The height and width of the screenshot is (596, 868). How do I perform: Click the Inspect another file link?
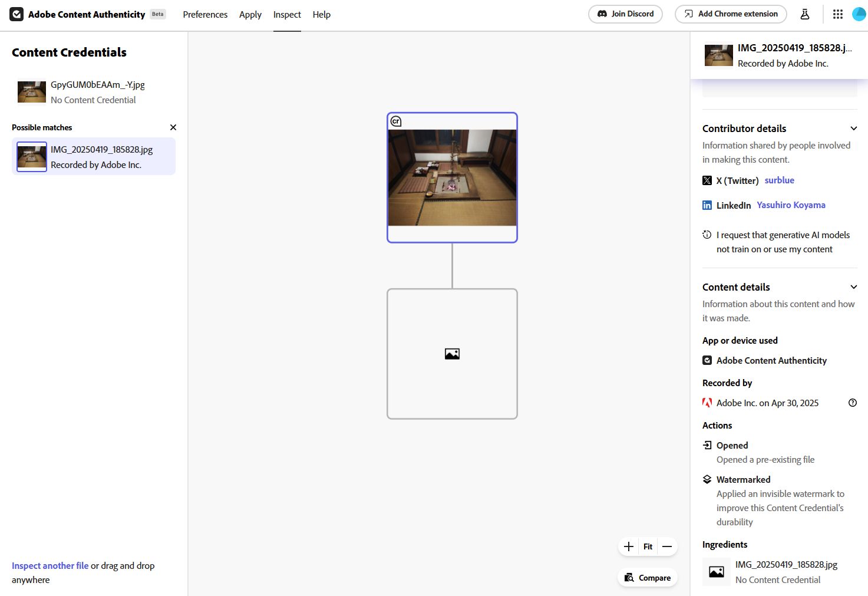point(49,565)
